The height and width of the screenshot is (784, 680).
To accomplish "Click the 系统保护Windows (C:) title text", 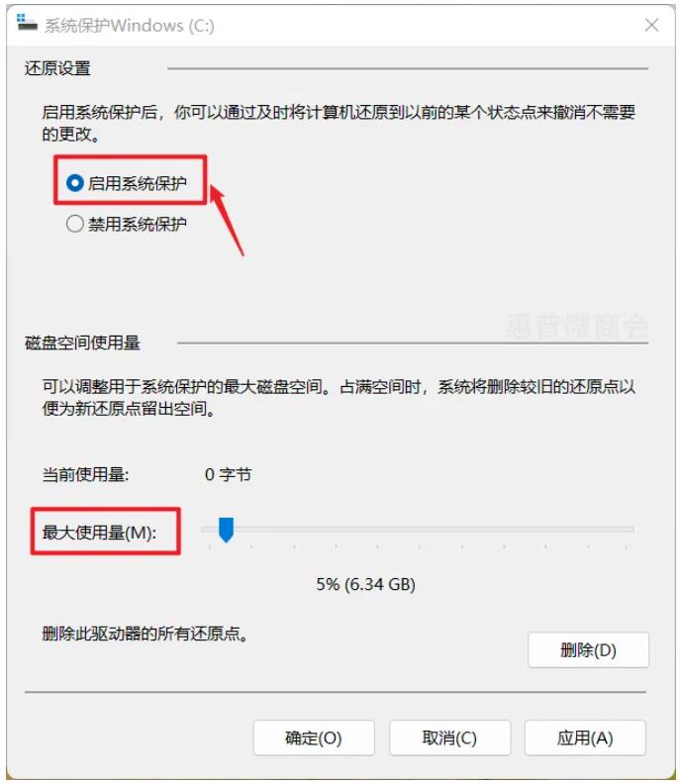I will (129, 26).
